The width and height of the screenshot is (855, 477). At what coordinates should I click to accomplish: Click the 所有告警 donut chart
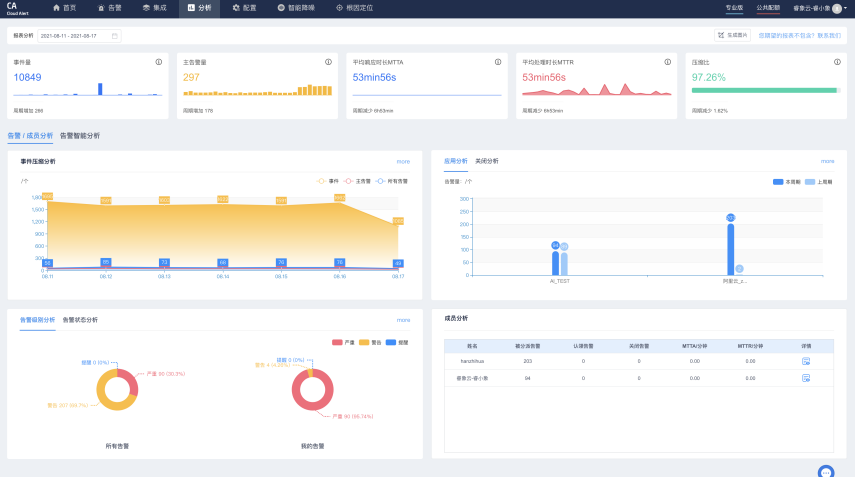117,390
